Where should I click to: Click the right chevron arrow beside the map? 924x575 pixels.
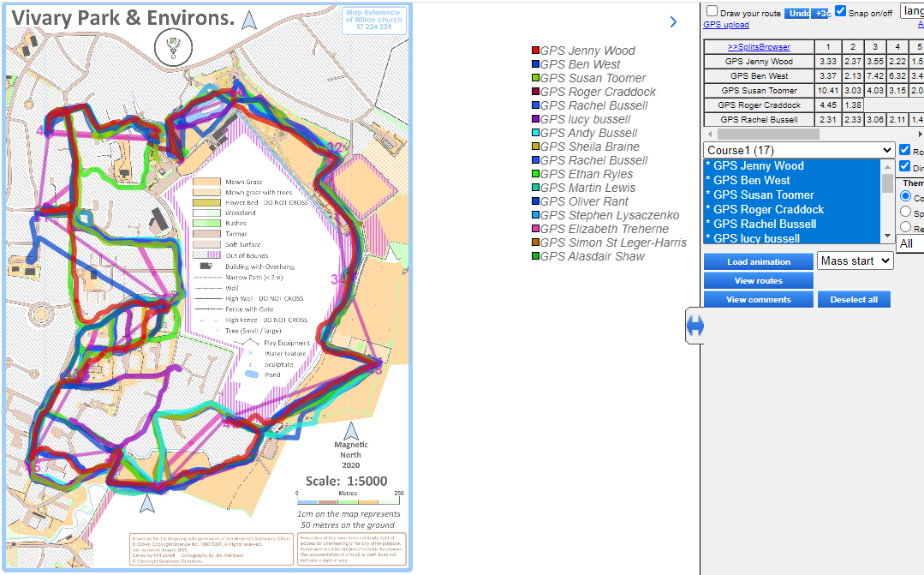[673, 22]
